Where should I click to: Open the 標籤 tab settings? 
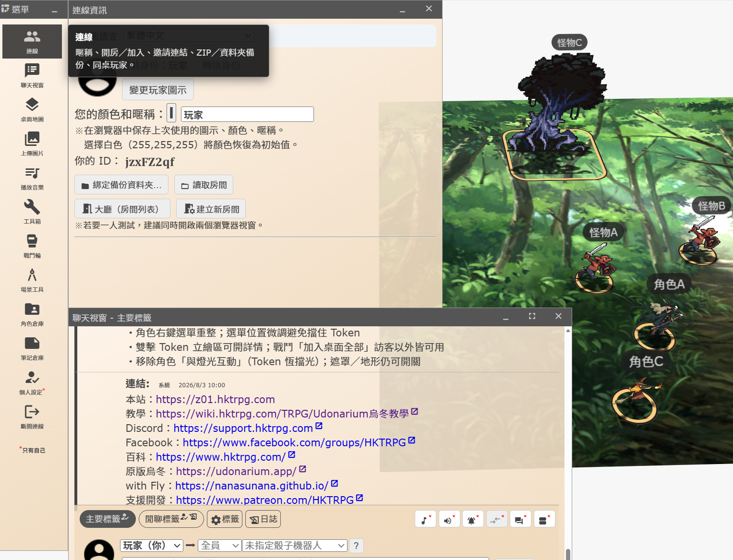pyautogui.click(x=225, y=519)
